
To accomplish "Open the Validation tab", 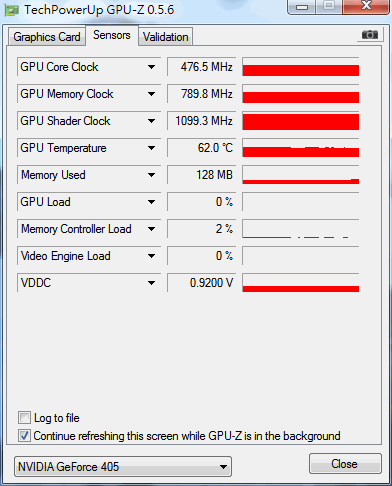I will (166, 37).
